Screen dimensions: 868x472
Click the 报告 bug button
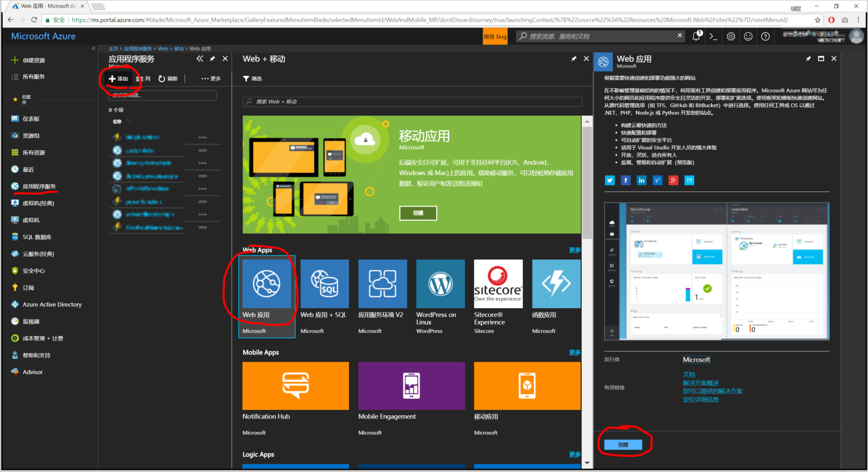[495, 36]
